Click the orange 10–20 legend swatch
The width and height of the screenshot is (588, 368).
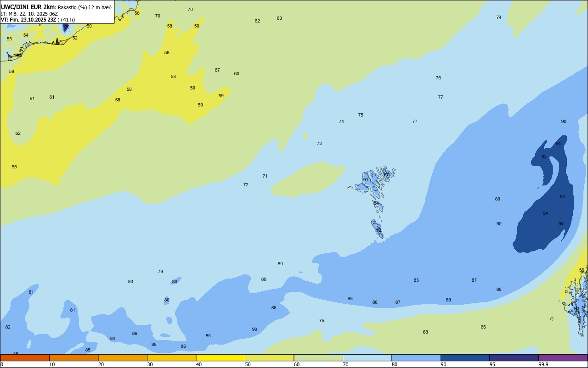click(x=73, y=357)
